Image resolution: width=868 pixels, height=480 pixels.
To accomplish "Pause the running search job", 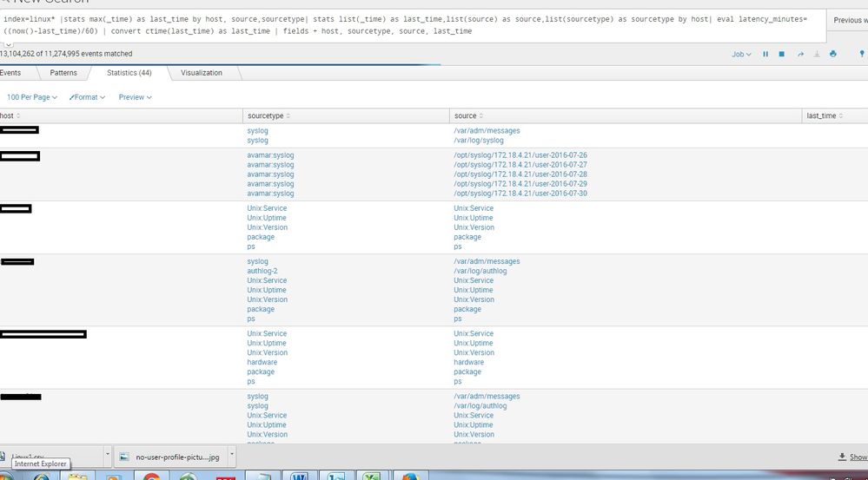I will pyautogui.click(x=765, y=54).
